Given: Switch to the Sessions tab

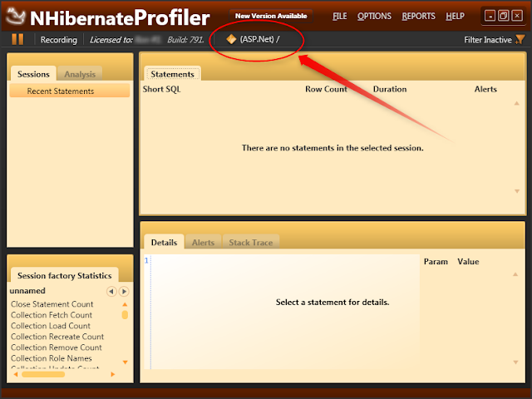Looking at the screenshot, I should 33,74.
